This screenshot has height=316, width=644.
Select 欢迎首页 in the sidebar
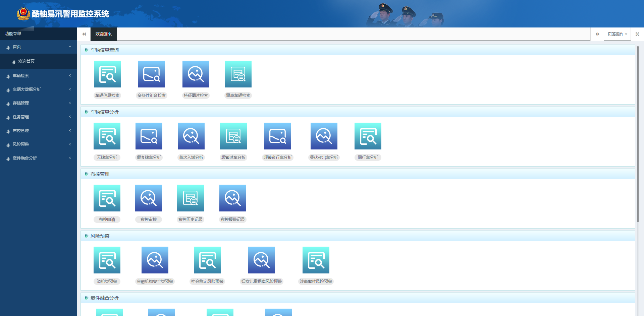[x=39, y=61]
